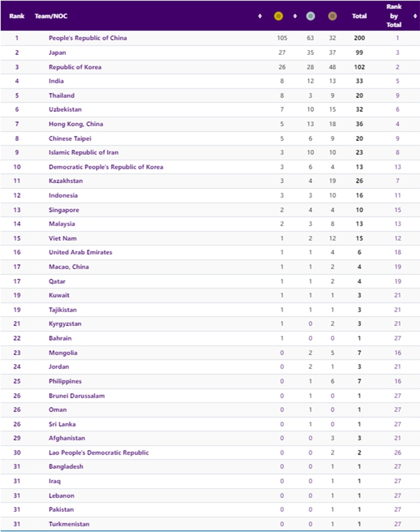Sort by Team/NOC using its sort arrow
The image size is (420, 532).
pos(259,16)
